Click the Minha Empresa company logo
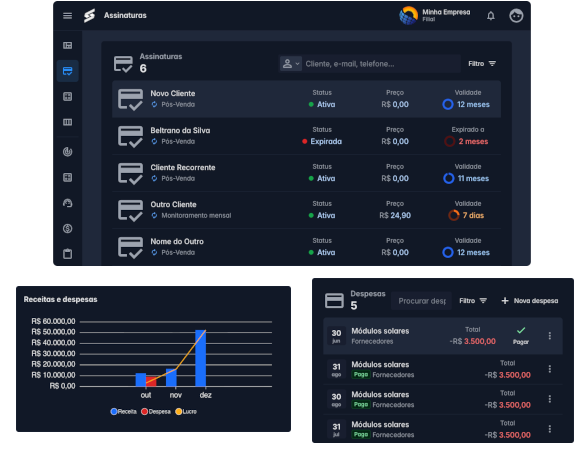Viewport: 584px width, 451px height. tap(408, 16)
